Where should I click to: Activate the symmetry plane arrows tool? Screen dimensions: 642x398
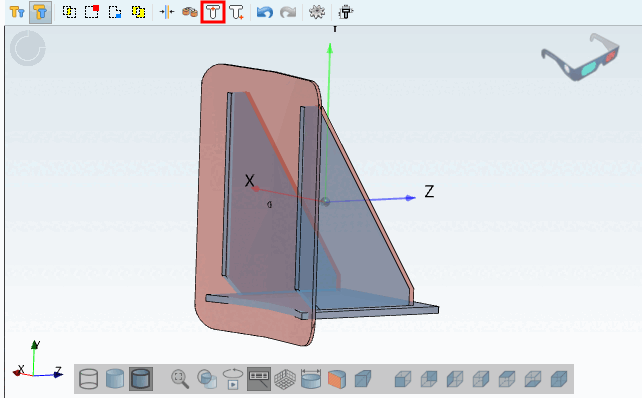[x=167, y=12]
